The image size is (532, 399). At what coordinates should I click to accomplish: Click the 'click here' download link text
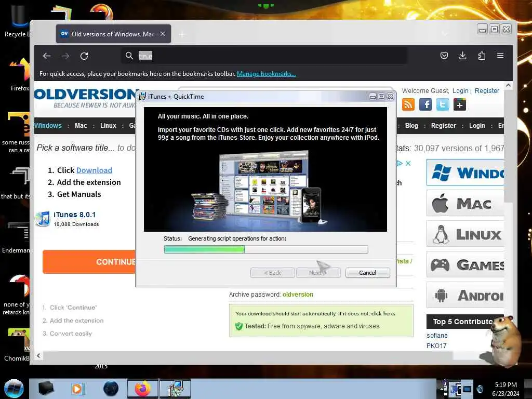(x=383, y=313)
